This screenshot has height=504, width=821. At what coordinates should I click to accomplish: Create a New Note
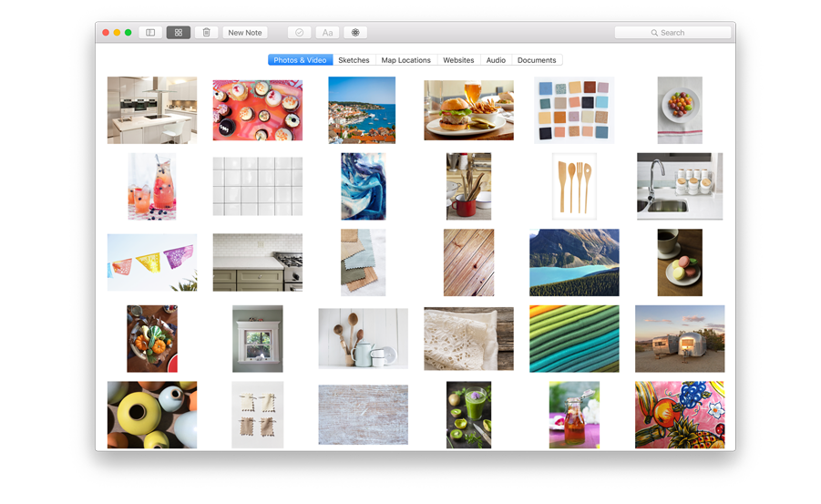pos(244,33)
